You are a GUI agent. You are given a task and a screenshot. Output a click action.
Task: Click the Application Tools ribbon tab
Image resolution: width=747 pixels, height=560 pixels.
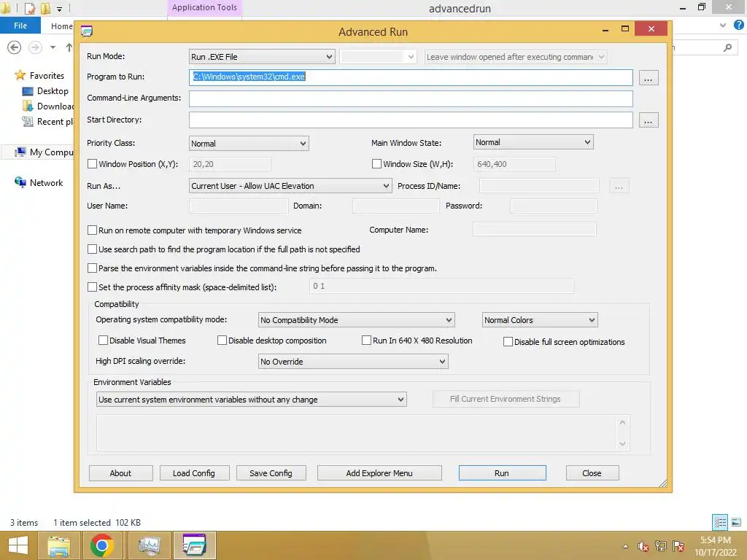204,7
